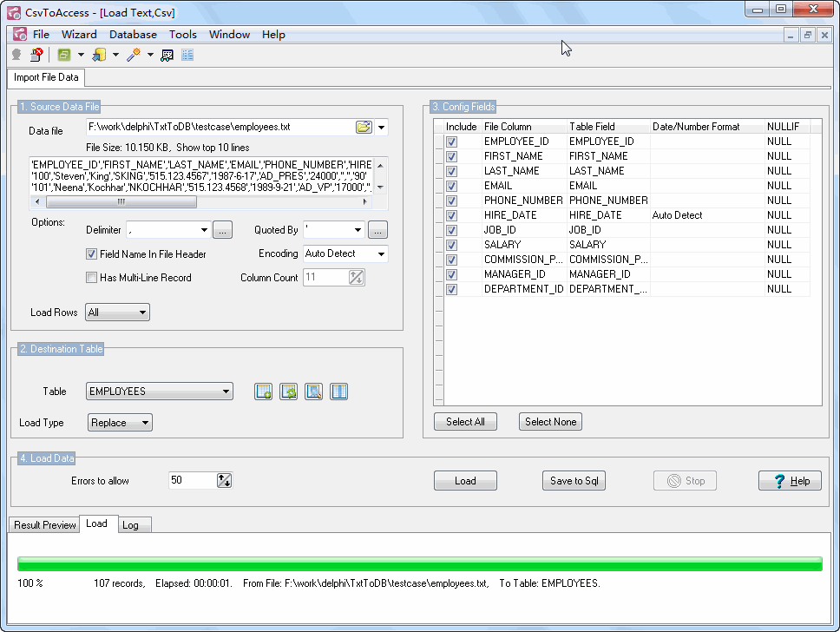This screenshot has height=632, width=840.
Task: Click the HIRE_DATE Auto Detect format cell
Action: (706, 215)
